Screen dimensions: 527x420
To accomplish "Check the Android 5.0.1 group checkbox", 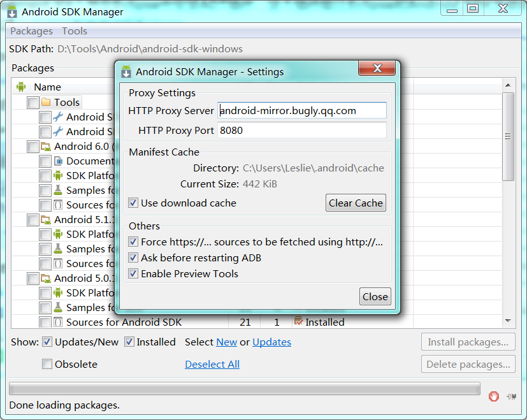I will [33, 279].
